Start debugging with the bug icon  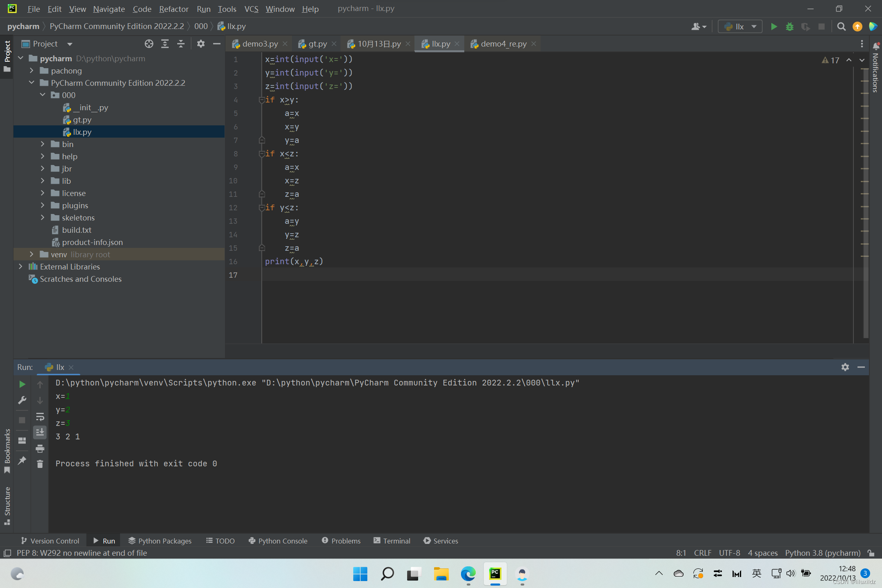tap(789, 27)
